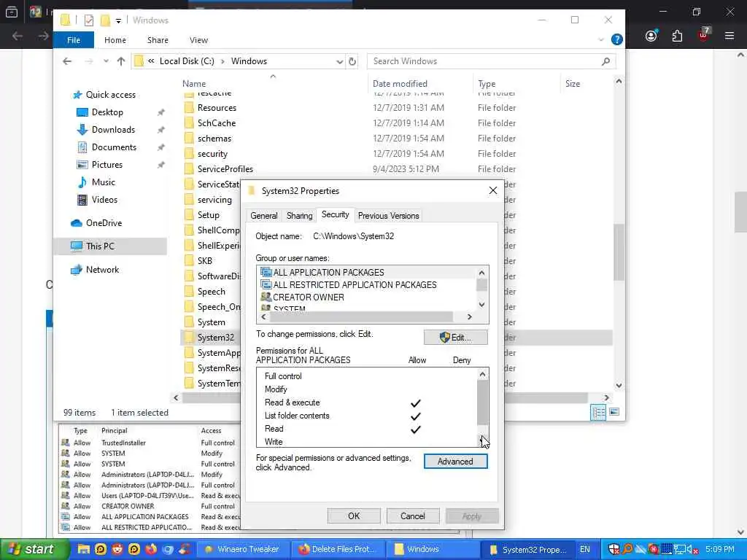Viewport: 747px width, 560px height.
Task: Click the file list down scroll arrow
Action: pos(619,385)
